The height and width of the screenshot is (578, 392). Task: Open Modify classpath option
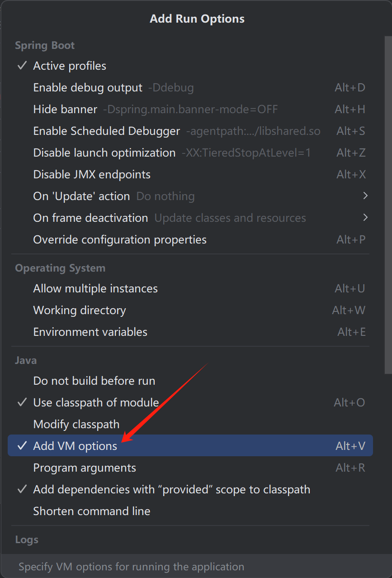click(76, 424)
